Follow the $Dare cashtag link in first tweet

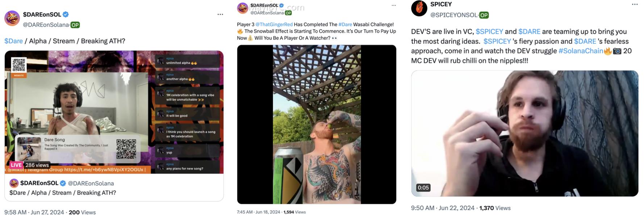(13, 41)
